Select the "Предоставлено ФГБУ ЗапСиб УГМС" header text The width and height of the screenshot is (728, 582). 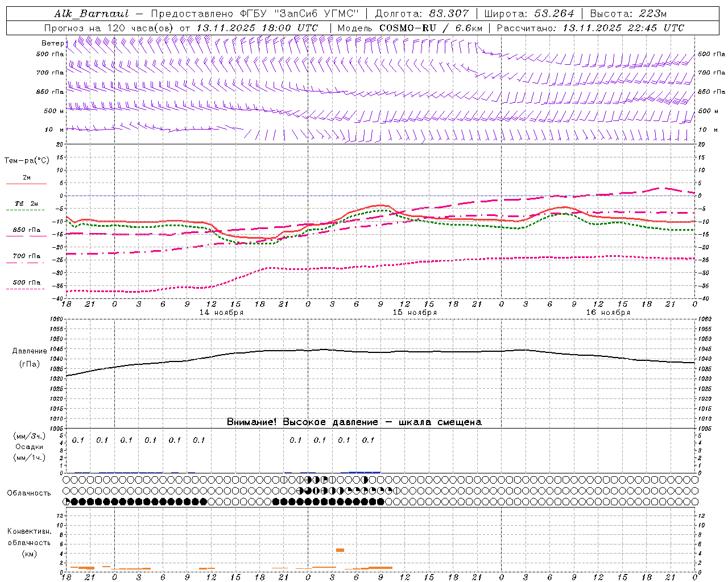point(255,14)
